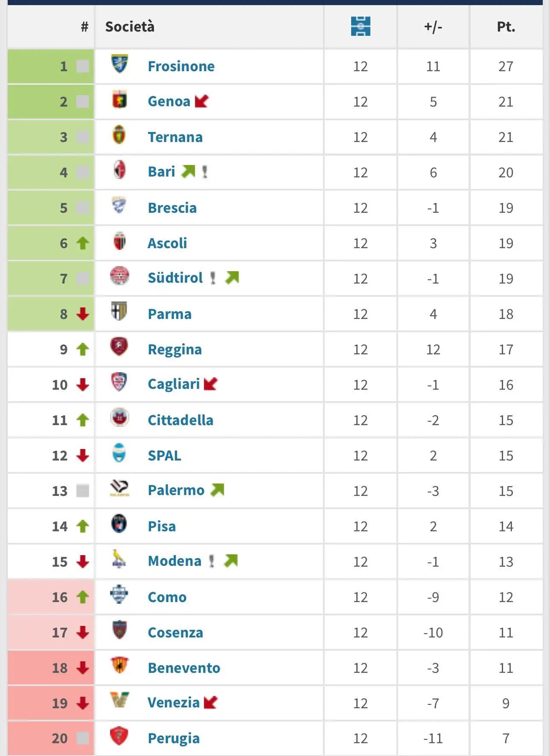Click the Palermo club crest icon

[119, 488]
